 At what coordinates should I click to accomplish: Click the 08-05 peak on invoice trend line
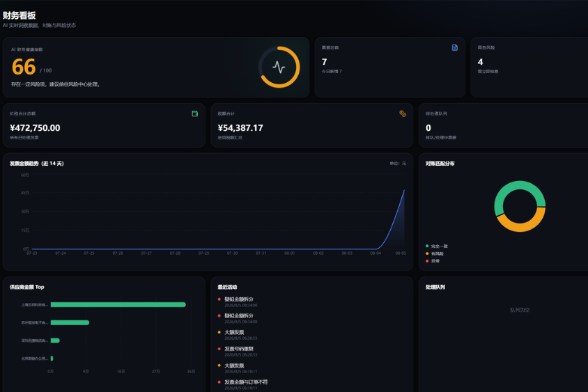click(x=404, y=191)
